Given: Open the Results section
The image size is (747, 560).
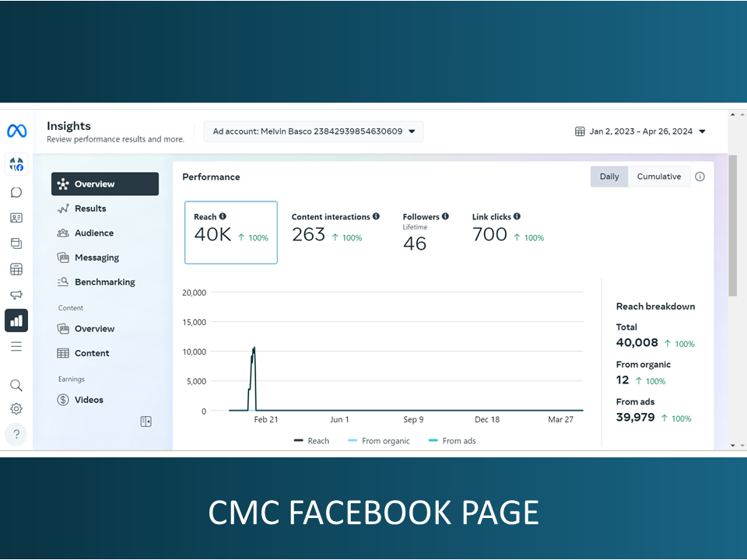Looking at the screenshot, I should coord(105,208).
